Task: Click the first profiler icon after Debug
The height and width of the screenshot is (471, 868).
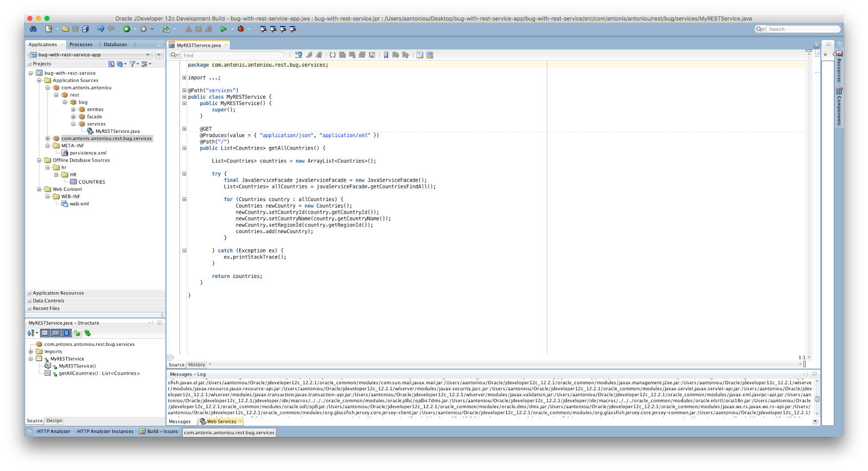Action: [x=263, y=29]
